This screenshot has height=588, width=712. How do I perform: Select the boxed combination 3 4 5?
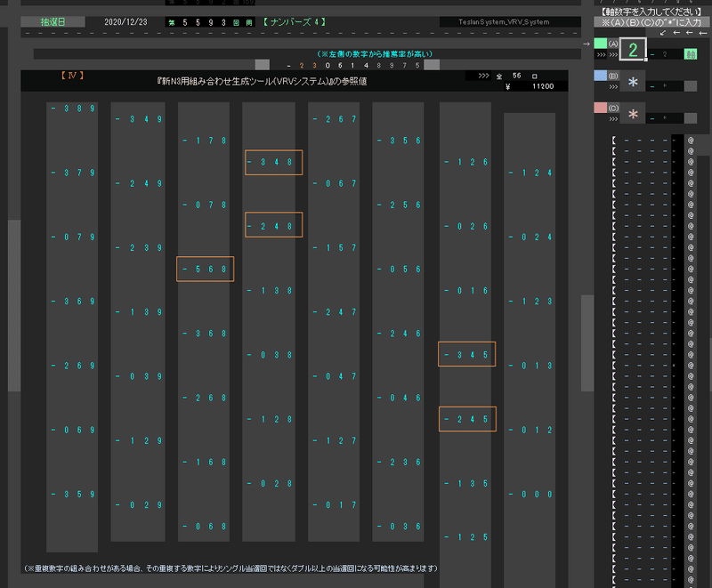coord(466,354)
